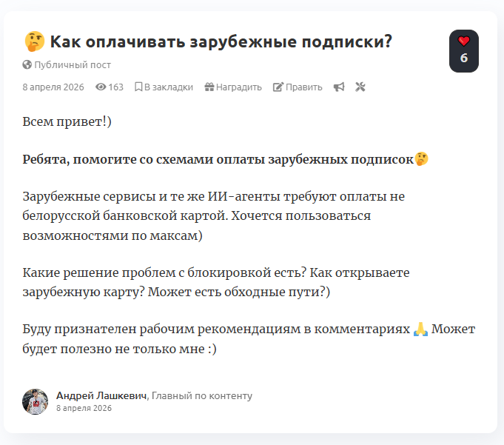
Task: Click the В закладки label
Action: 169,87
